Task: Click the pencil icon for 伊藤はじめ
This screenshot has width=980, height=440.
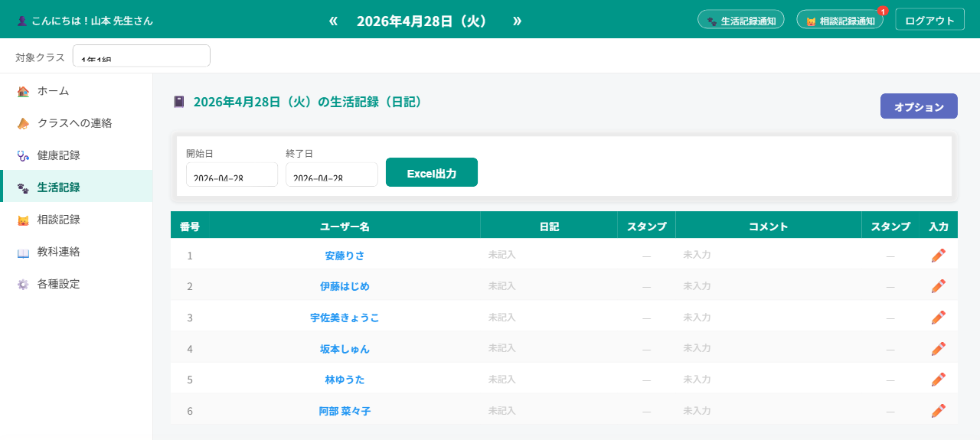Action: pos(938,286)
